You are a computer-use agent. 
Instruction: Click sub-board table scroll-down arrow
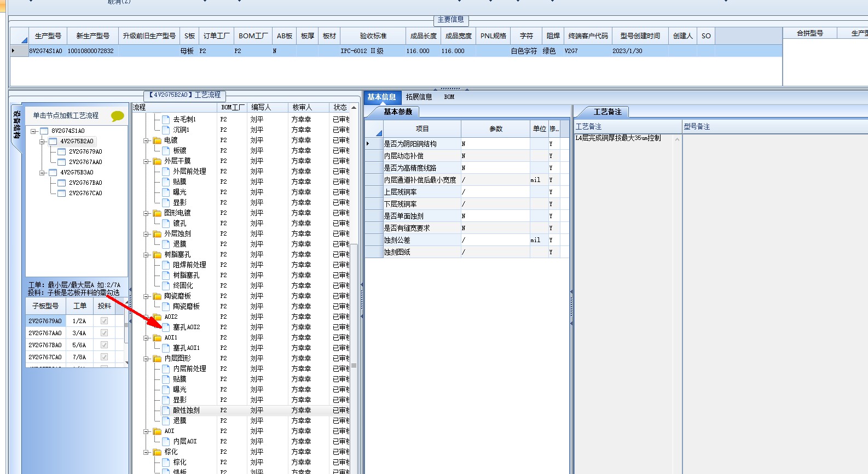pyautogui.click(x=127, y=362)
